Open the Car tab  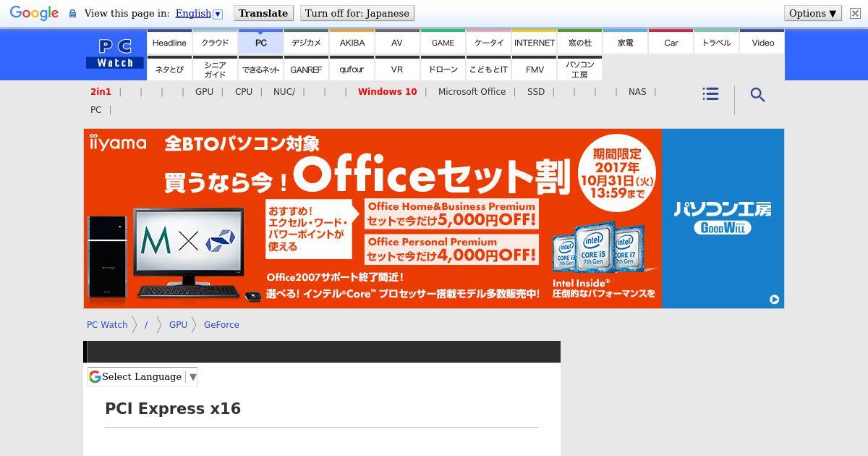pos(671,43)
